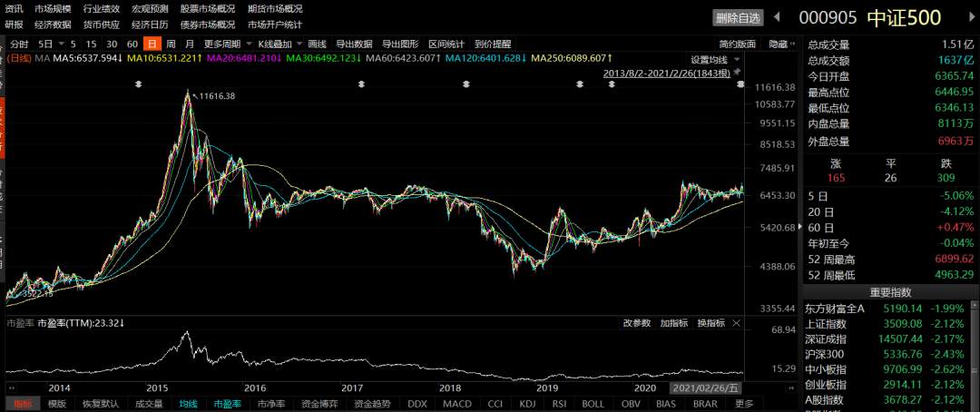Viewport: 980px width, 412px height.
Task: Select the 成交量 indicator tab
Action: (149, 404)
